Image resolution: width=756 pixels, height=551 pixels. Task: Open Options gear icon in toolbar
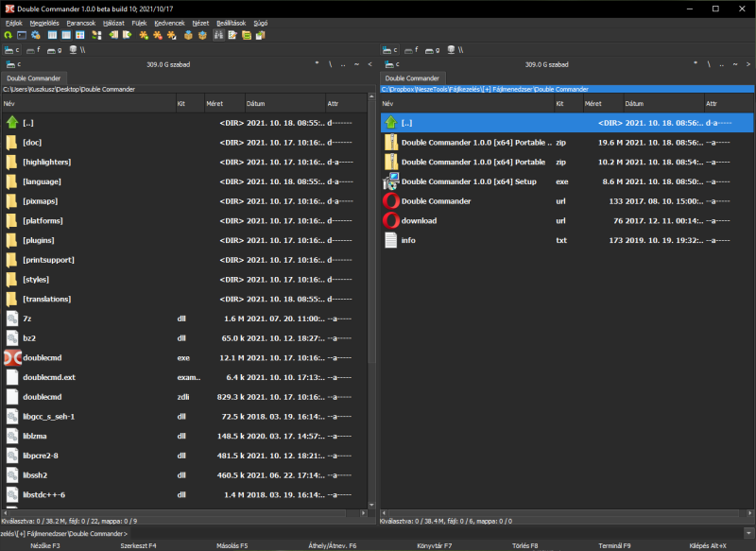[36, 35]
